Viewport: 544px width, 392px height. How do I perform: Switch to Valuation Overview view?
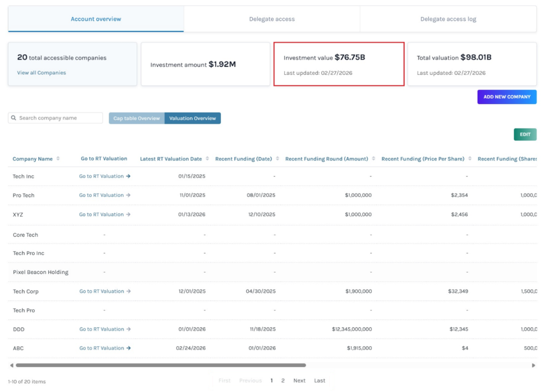coord(193,117)
